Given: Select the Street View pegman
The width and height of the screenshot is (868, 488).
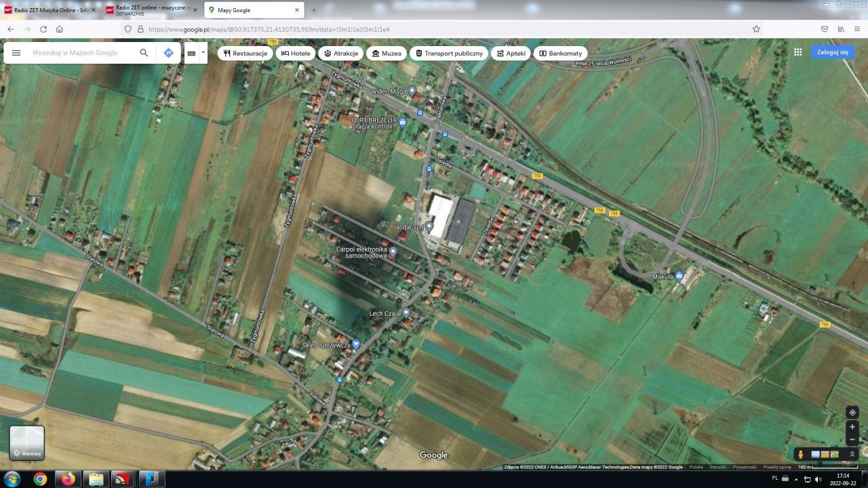Looking at the screenshot, I should coord(800,454).
